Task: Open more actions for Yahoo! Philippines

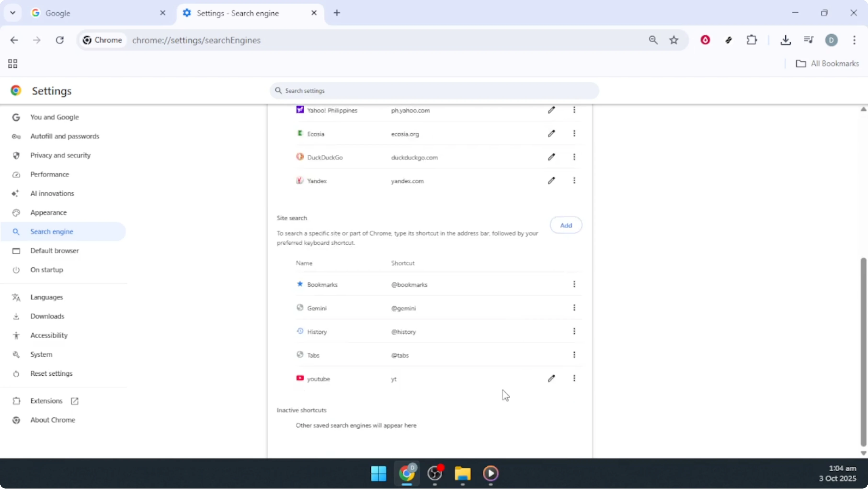Action: tap(574, 110)
